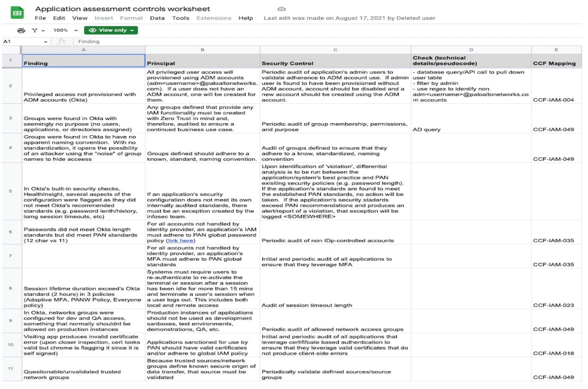The height and width of the screenshot is (389, 588).
Task: Select the CCF-IAM-018 cell
Action: [556, 345]
